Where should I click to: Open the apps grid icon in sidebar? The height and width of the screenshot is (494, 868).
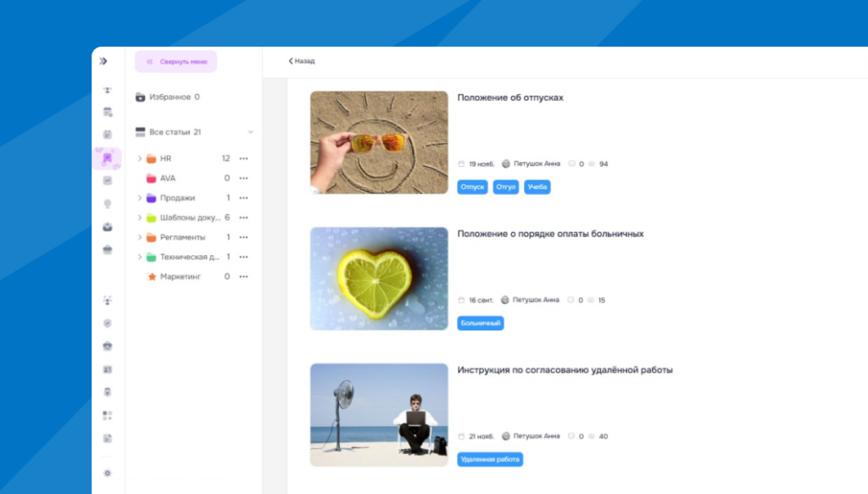108,415
